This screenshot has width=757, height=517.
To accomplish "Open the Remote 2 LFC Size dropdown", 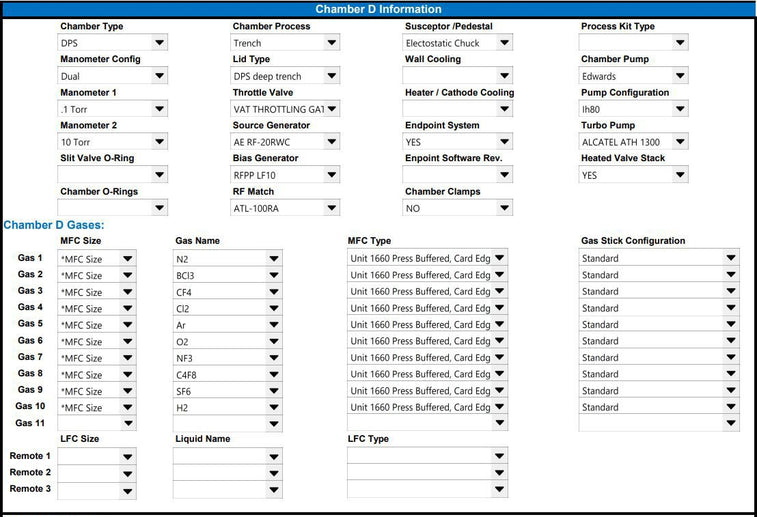I will click(x=97, y=473).
